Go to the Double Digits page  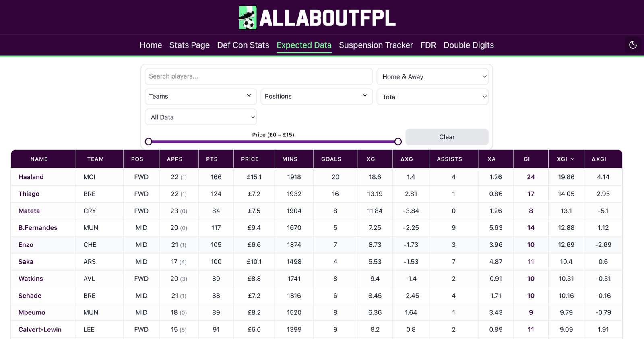(x=469, y=45)
